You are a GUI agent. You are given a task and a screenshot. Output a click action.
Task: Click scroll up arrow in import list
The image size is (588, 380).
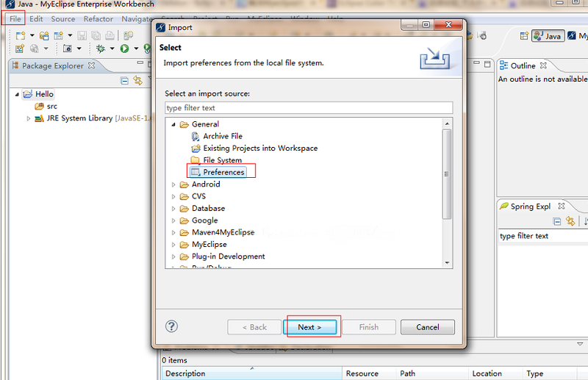447,123
